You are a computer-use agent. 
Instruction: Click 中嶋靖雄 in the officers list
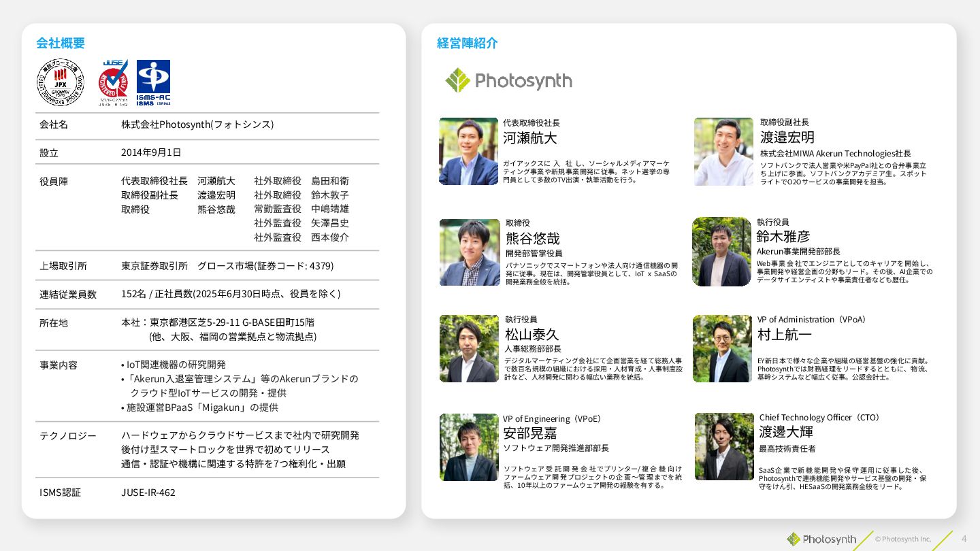[x=330, y=209]
